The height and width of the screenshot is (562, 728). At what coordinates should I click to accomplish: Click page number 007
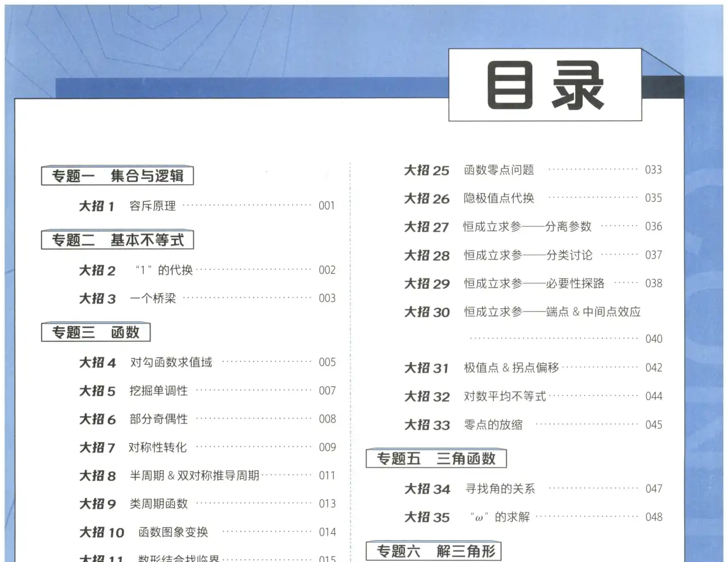coord(327,391)
